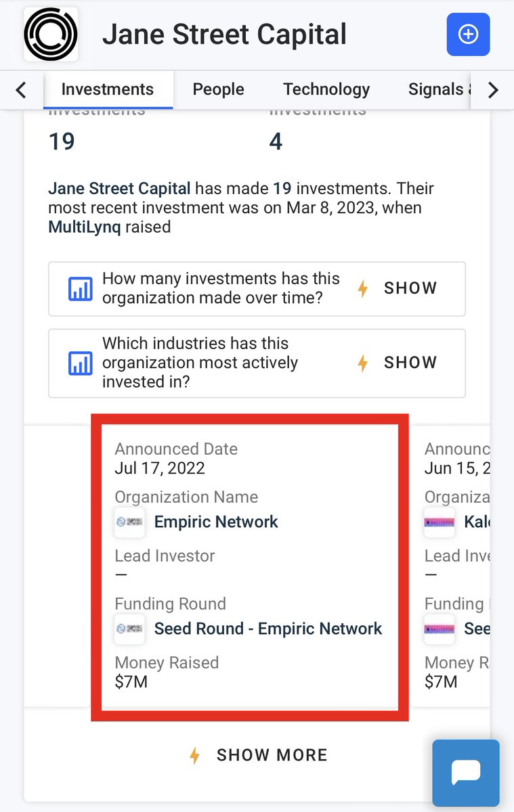
Task: Click the Seed Round funding logo icon
Action: click(x=129, y=629)
